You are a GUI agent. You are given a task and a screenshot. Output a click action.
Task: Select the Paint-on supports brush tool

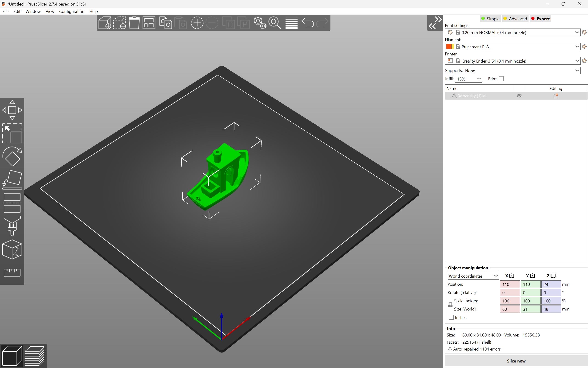[12, 226]
